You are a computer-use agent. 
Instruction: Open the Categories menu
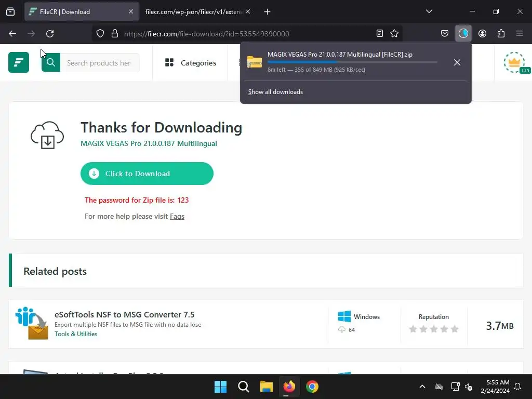(x=191, y=63)
